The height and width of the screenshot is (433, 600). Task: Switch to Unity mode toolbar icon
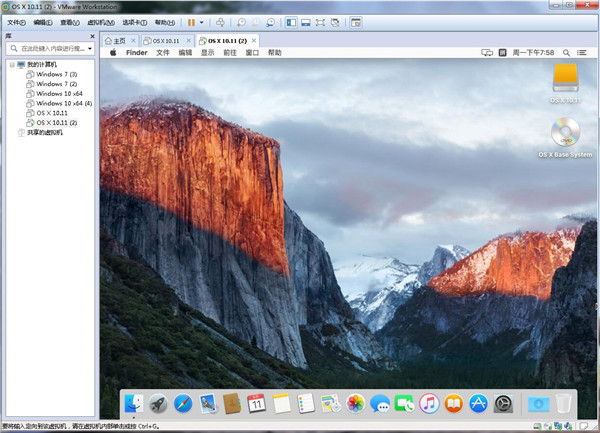pyautogui.click(x=335, y=23)
